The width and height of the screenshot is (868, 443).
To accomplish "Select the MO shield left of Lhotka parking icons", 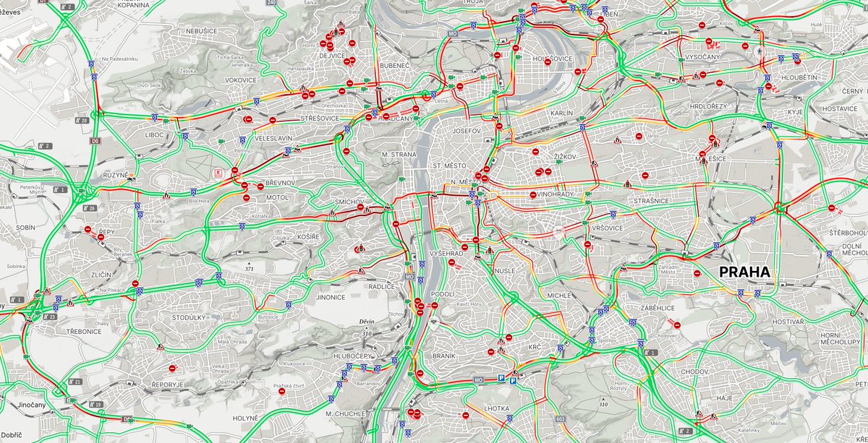I will pyautogui.click(x=477, y=379).
